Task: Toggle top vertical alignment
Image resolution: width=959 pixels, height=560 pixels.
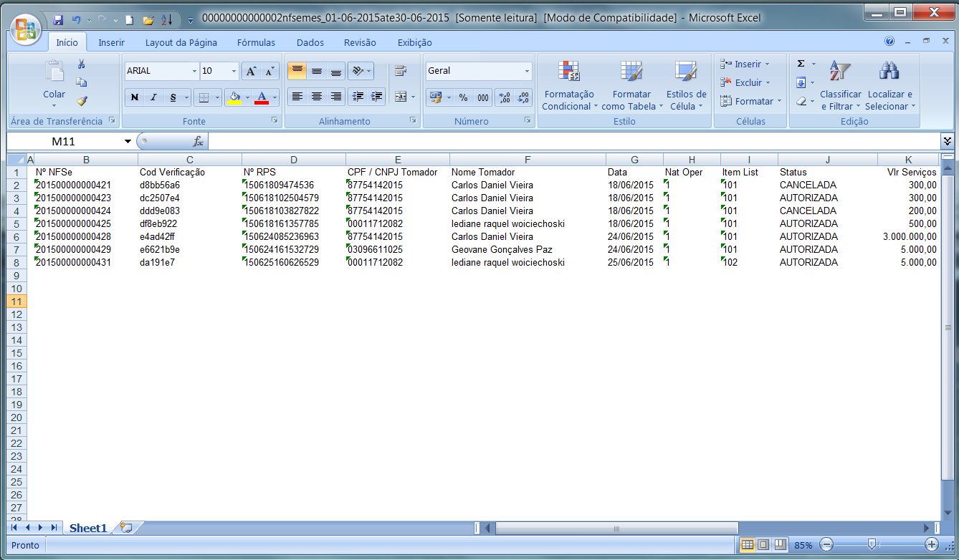Action: pos(297,71)
